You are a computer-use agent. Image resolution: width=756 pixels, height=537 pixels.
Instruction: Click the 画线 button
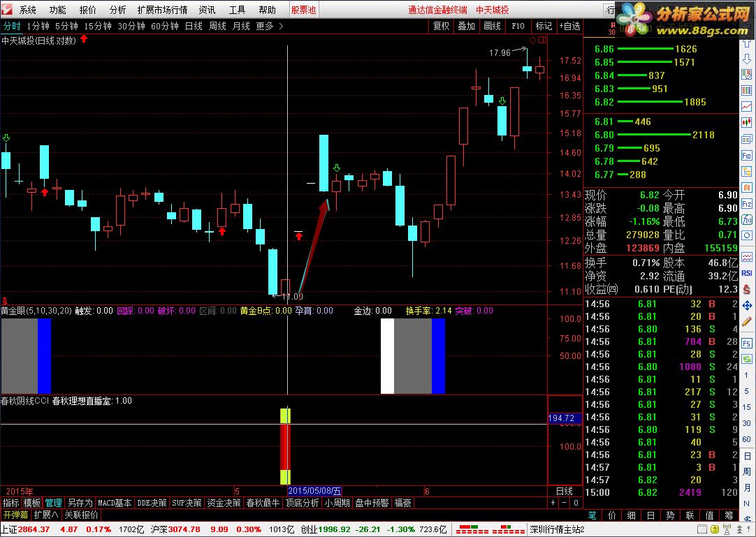492,26
